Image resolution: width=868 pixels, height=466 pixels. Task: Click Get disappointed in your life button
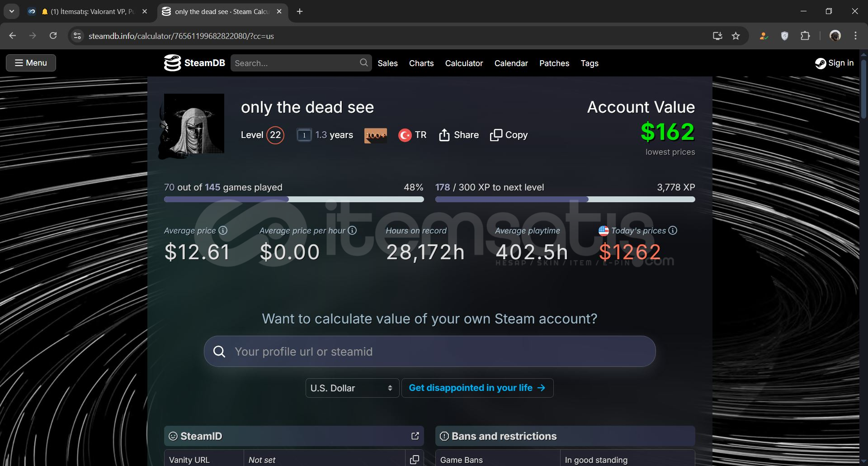tap(477, 388)
